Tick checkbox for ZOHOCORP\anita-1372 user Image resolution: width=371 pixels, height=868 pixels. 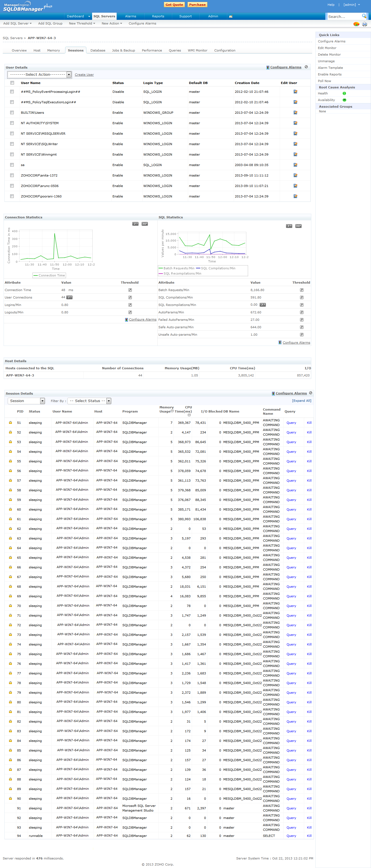coord(12,175)
